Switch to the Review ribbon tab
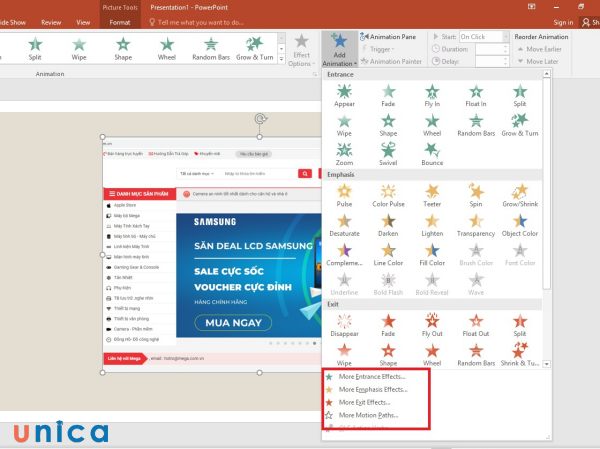Screen dimensions: 600x449 pyautogui.click(x=51, y=23)
